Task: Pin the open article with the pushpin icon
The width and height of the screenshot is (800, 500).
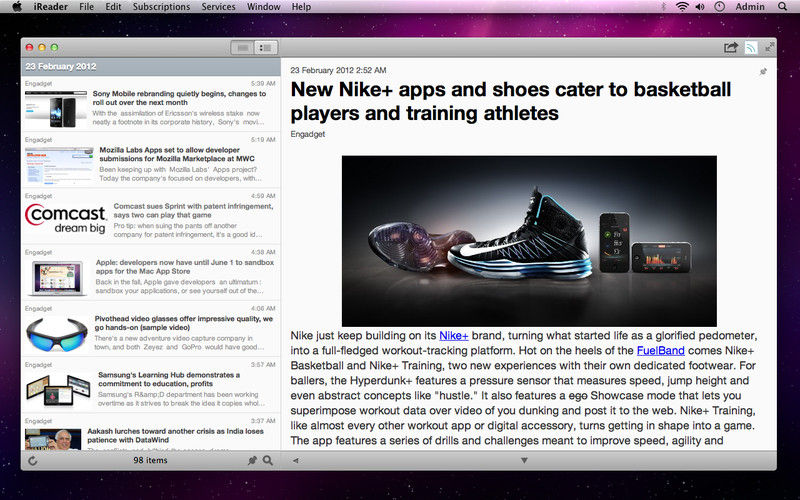Action: (763, 71)
